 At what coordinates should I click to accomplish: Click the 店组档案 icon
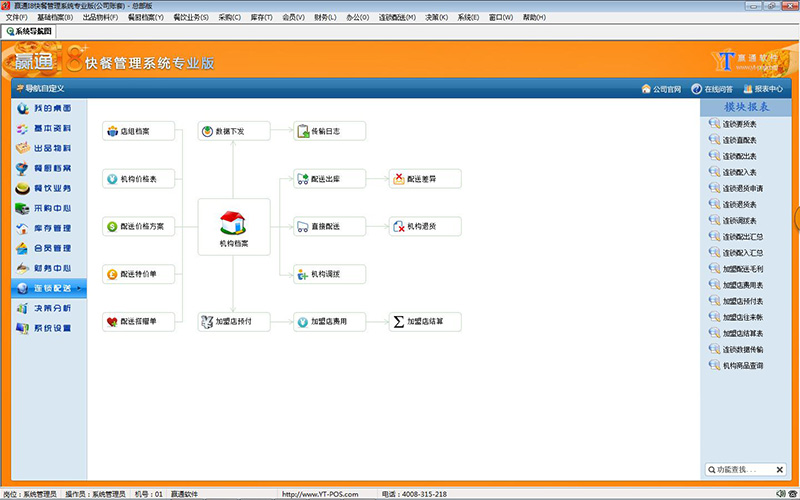[112, 131]
